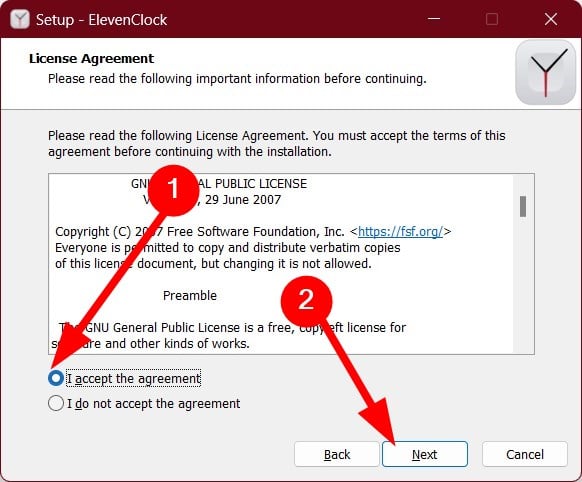Image resolution: width=582 pixels, height=482 pixels.
Task: Click the "License Agreement" header title
Action: [91, 59]
